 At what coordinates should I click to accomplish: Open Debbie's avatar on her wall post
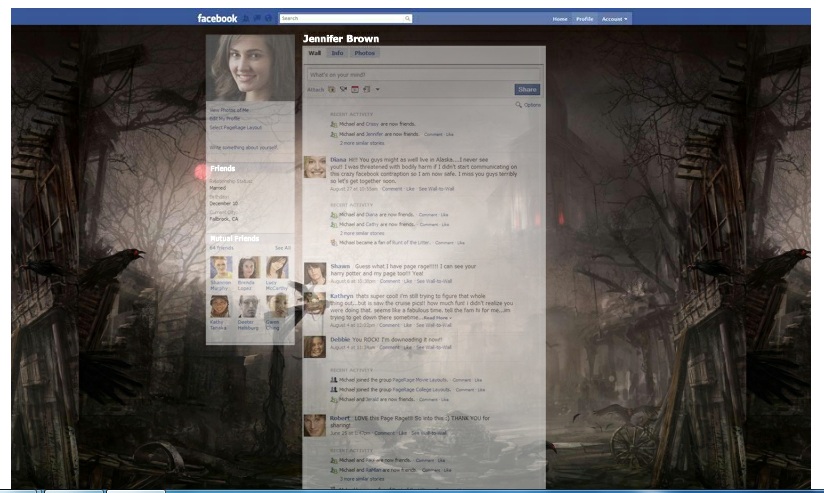tap(315, 347)
